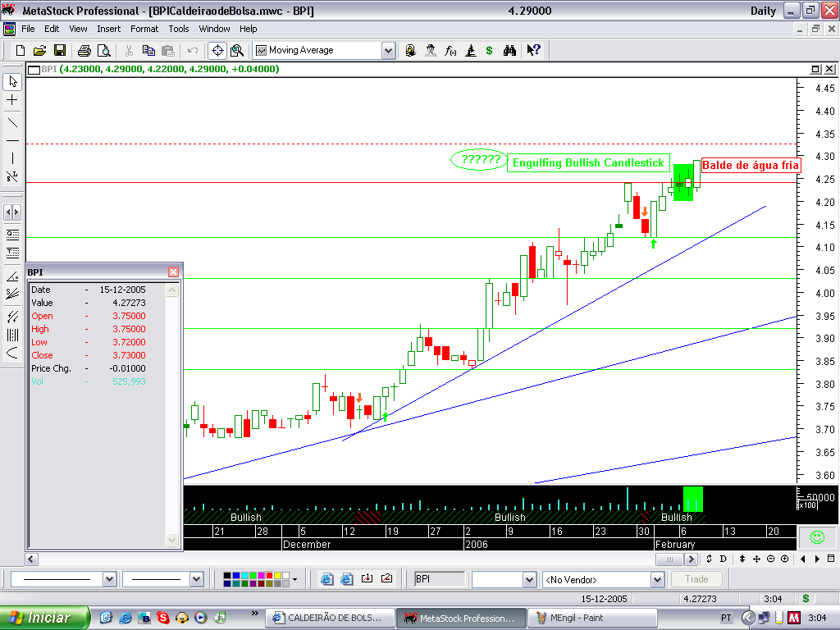Save chart with the floppy disk icon
This screenshot has width=840, height=630.
click(x=60, y=50)
